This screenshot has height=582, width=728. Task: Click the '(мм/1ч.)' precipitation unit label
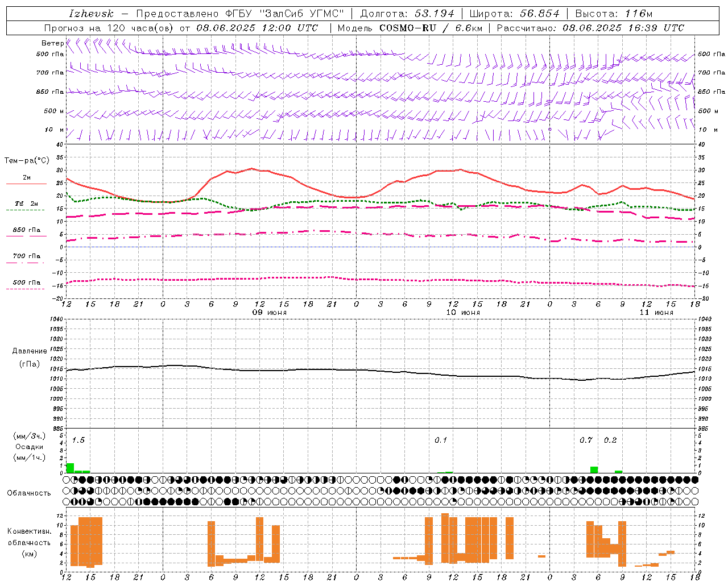[30, 458]
